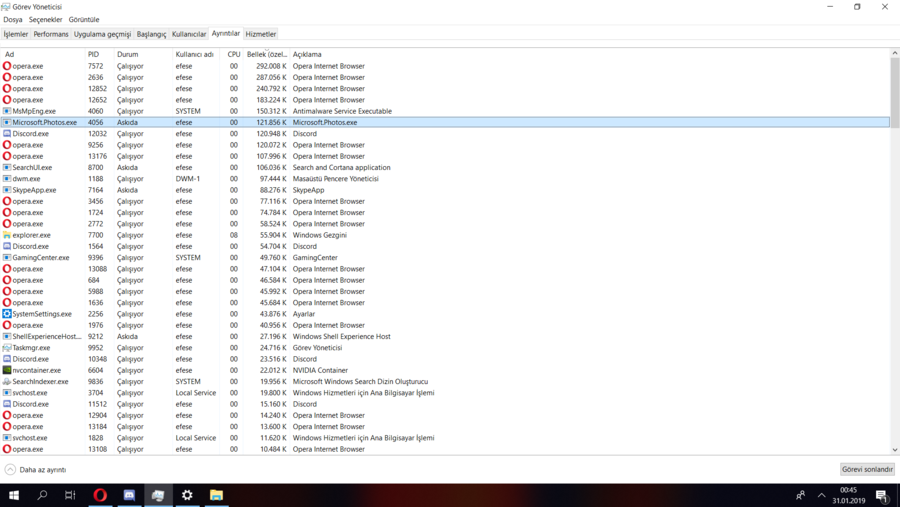Select Ayarlar description cell
Screen dimensions: 900x507
pos(304,314)
